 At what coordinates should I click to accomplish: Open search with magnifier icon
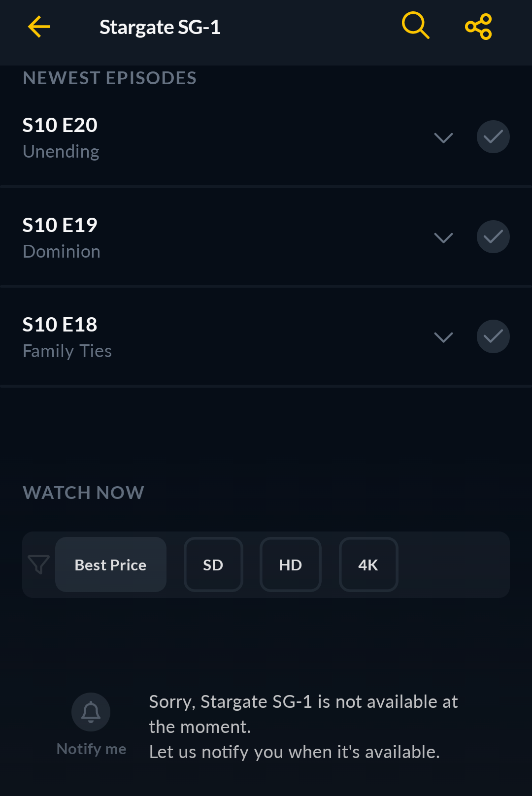[x=415, y=26]
